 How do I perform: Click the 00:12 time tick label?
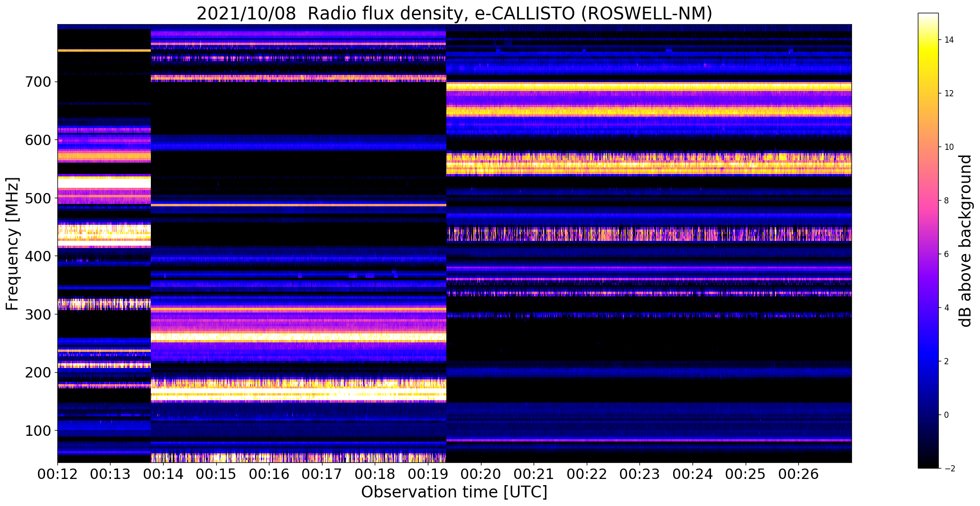tap(57, 475)
